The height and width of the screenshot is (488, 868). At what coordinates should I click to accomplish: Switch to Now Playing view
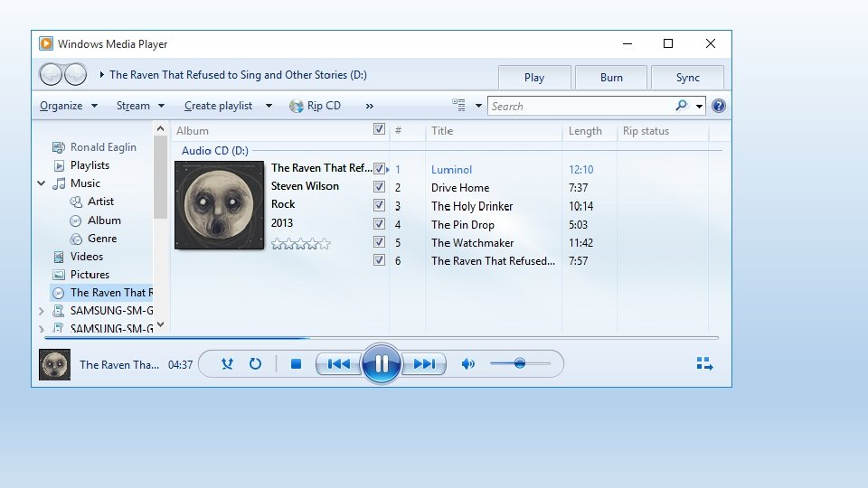(x=704, y=363)
